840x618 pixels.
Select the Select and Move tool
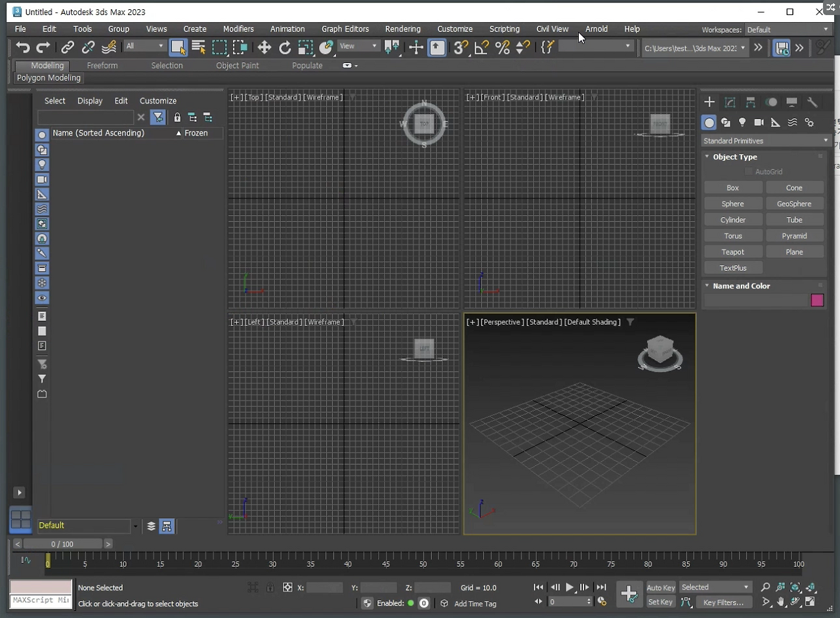264,47
